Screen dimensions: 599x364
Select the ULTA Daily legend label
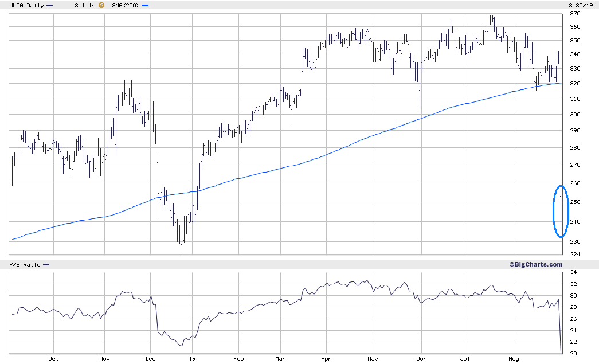point(27,6)
